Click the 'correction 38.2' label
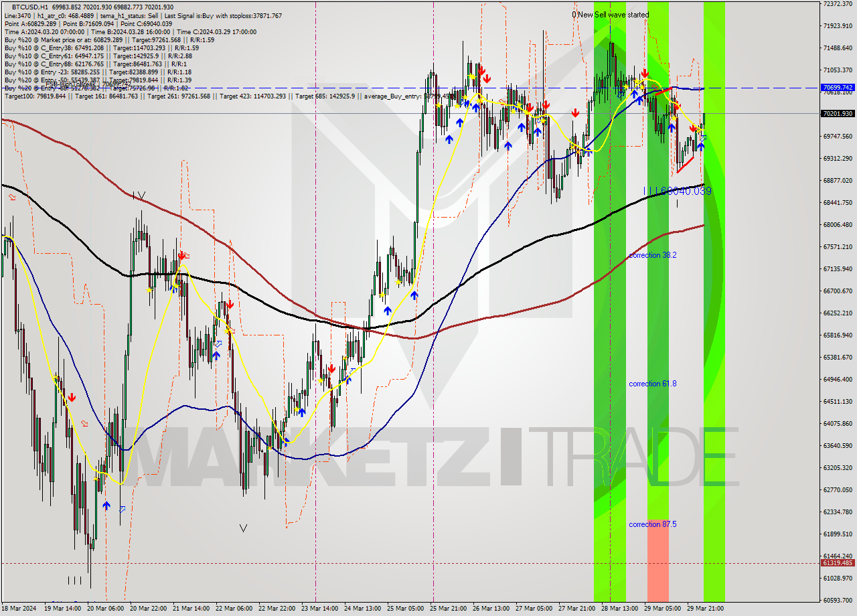 pyautogui.click(x=653, y=255)
